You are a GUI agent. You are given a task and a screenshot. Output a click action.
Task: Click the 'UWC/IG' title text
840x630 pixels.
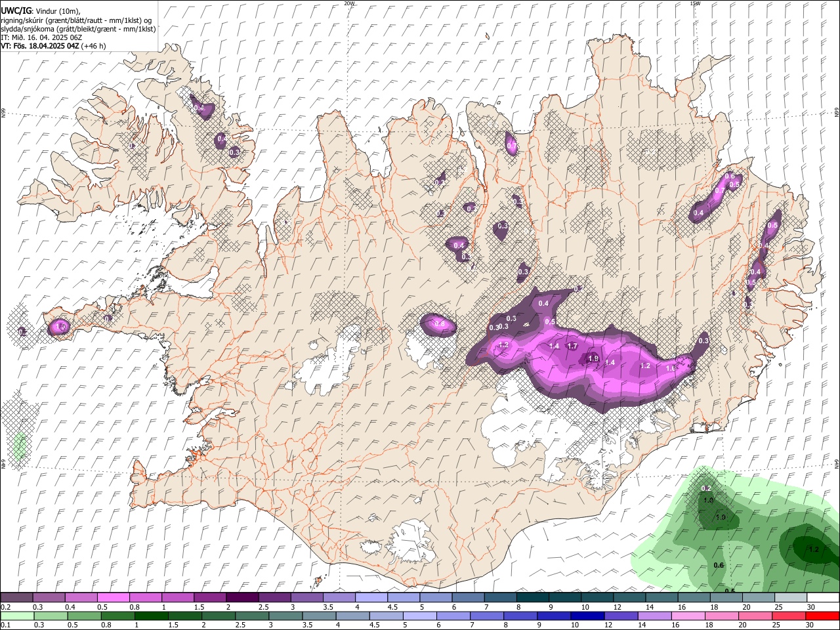pyautogui.click(x=15, y=10)
